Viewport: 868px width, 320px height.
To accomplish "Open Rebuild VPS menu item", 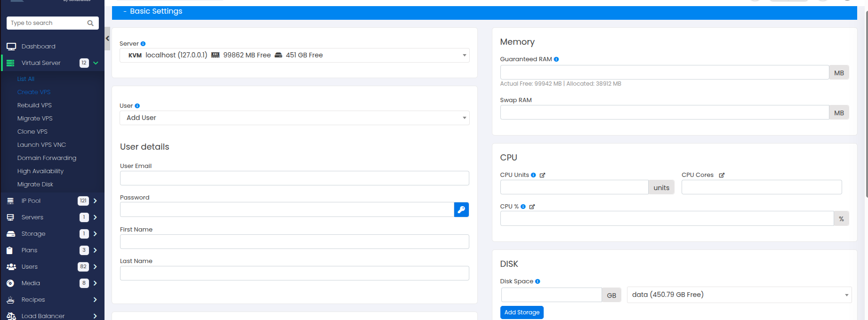I will click(34, 105).
